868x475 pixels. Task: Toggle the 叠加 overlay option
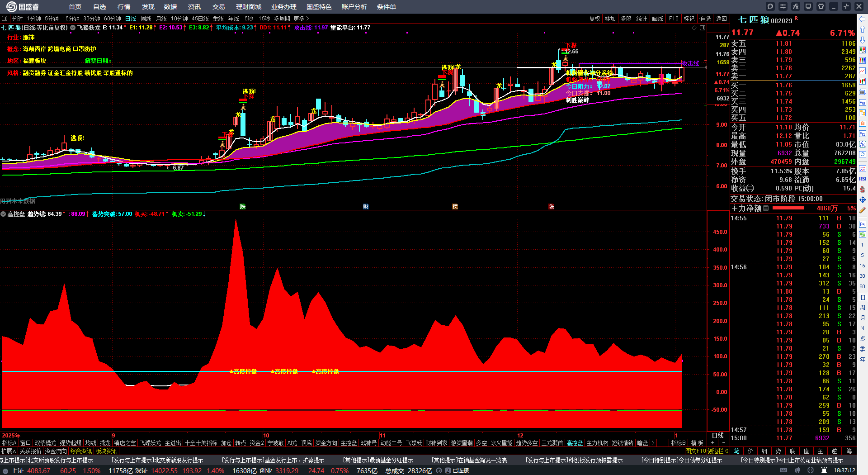pos(610,19)
